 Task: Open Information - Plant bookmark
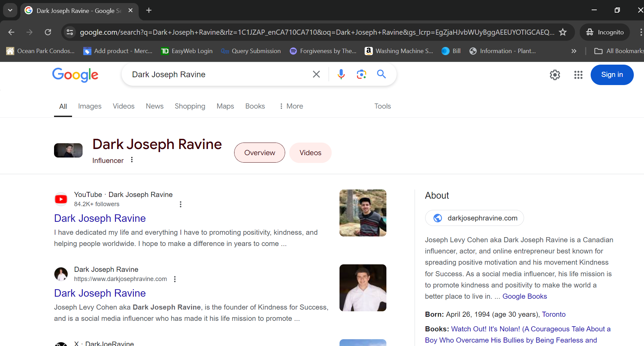[503, 51]
